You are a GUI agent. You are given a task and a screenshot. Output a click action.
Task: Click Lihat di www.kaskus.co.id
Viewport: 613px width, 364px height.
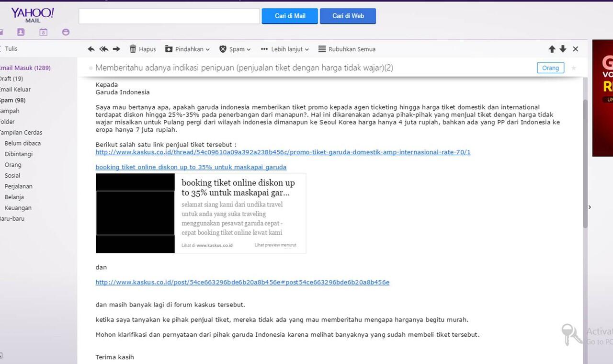click(207, 245)
